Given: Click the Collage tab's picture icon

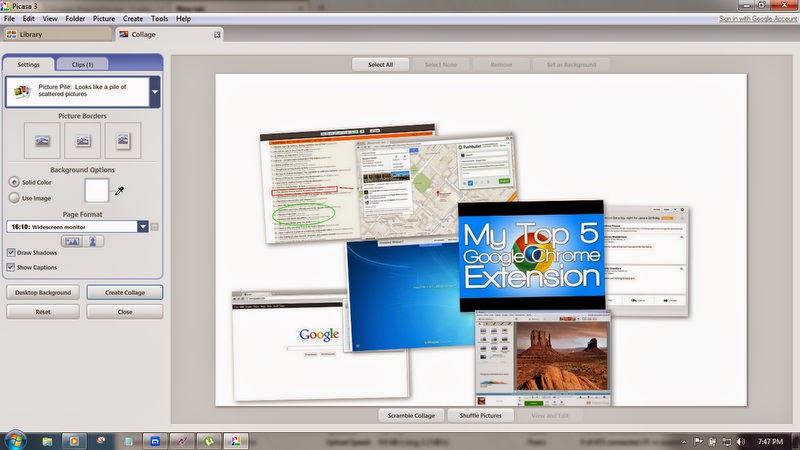Looking at the screenshot, I should pyautogui.click(x=123, y=34).
